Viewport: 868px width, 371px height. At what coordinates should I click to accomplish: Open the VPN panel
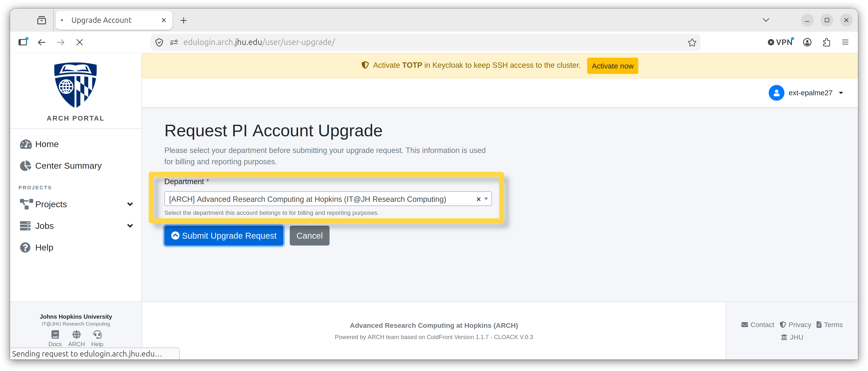pyautogui.click(x=781, y=42)
